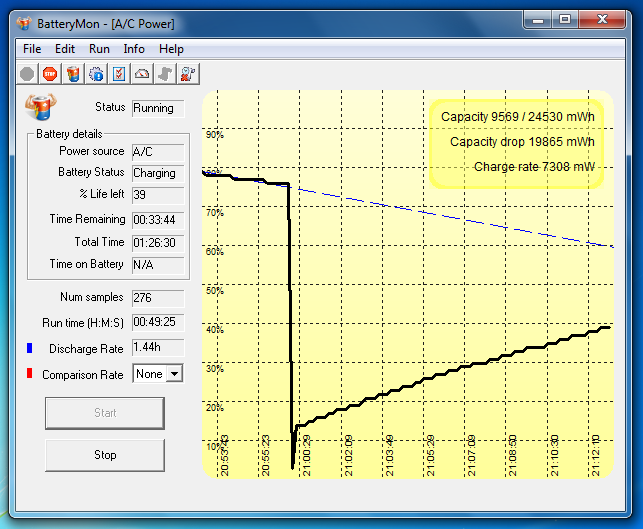This screenshot has width=643, height=529.
Task: Click the 'Comparison Rate' label
Action: (x=83, y=375)
